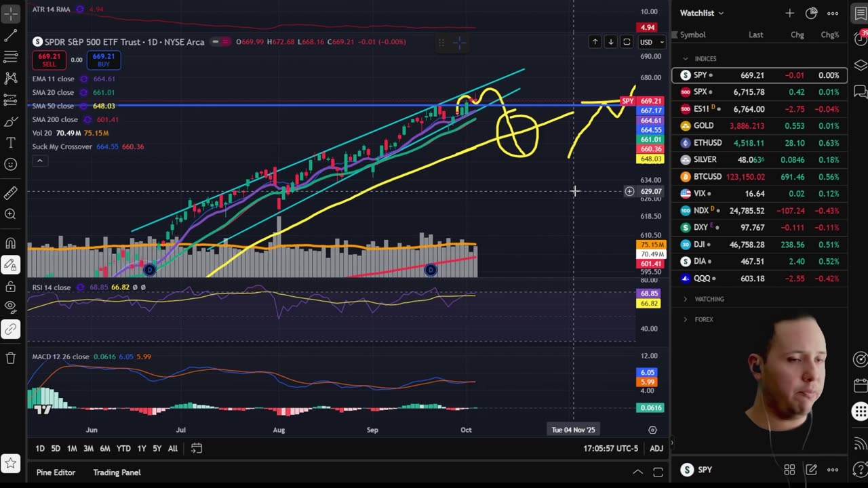Open the chart patterns tool

11,78
